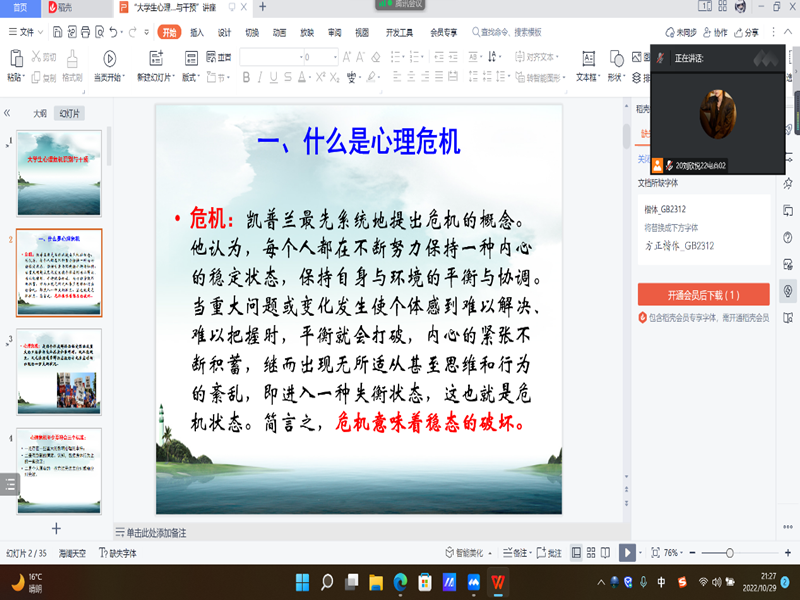Image resolution: width=800 pixels, height=600 pixels.
Task: Switch to the 大纲 outline tab
Action: point(39,113)
